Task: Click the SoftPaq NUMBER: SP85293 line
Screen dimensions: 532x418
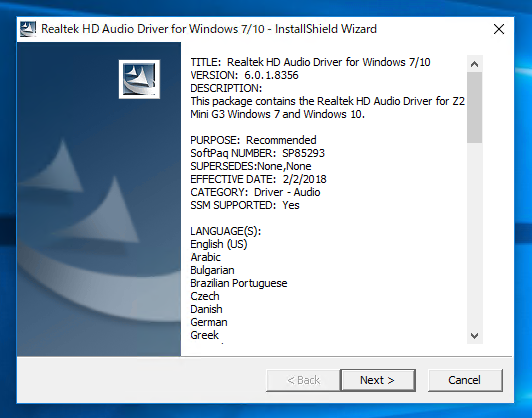Action: pyautogui.click(x=258, y=153)
